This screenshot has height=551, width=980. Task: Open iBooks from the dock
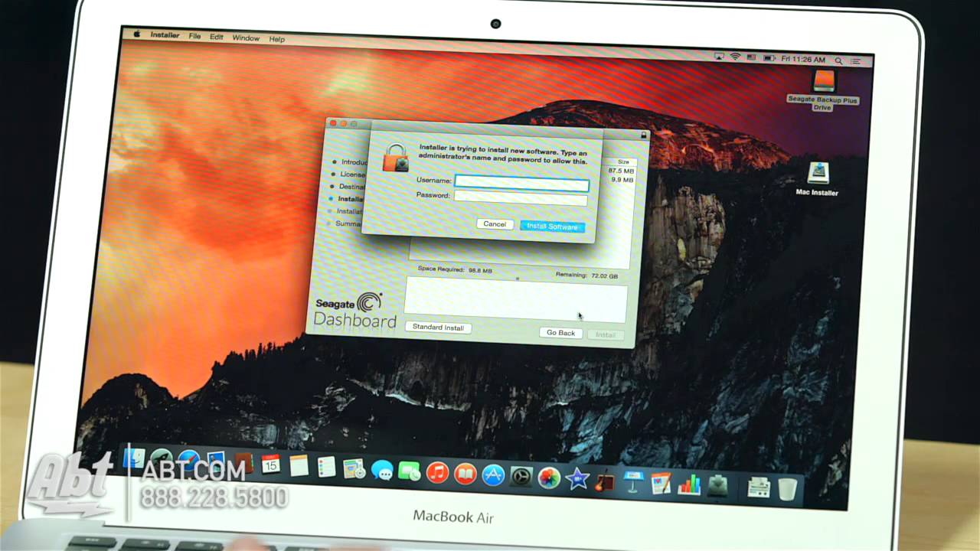coord(465,474)
